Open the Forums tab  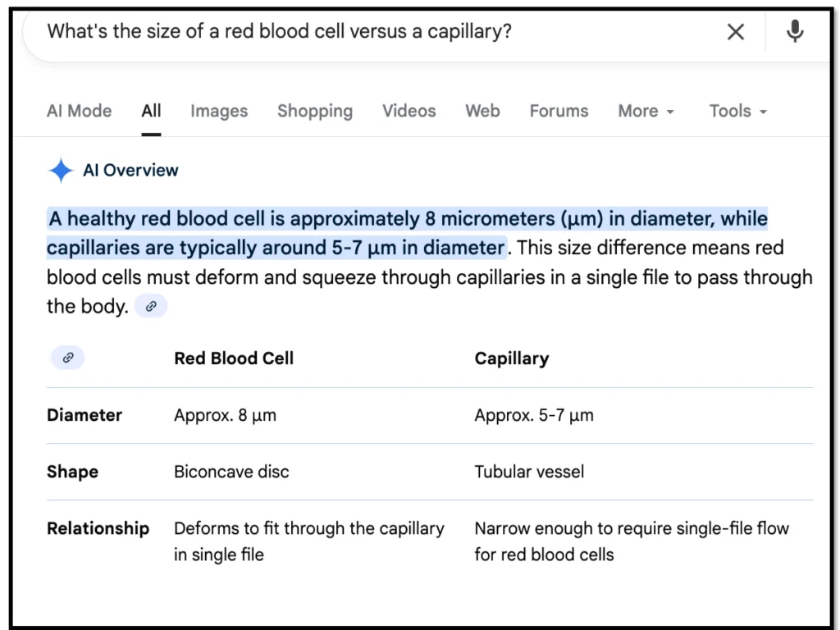(559, 111)
